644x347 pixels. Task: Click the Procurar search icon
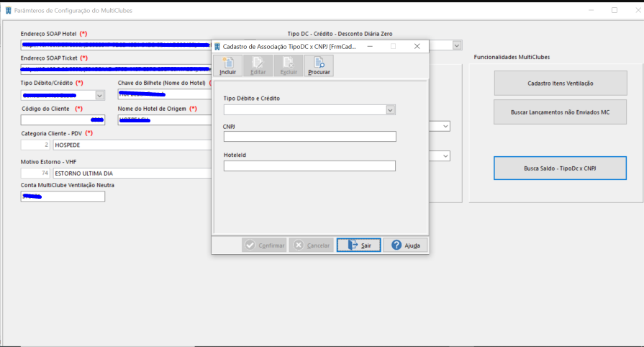pyautogui.click(x=319, y=66)
